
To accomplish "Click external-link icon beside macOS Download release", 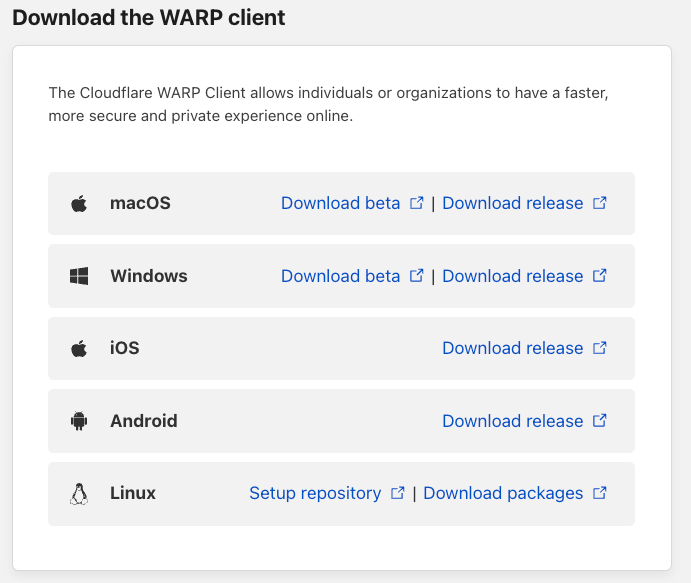I will point(600,203).
